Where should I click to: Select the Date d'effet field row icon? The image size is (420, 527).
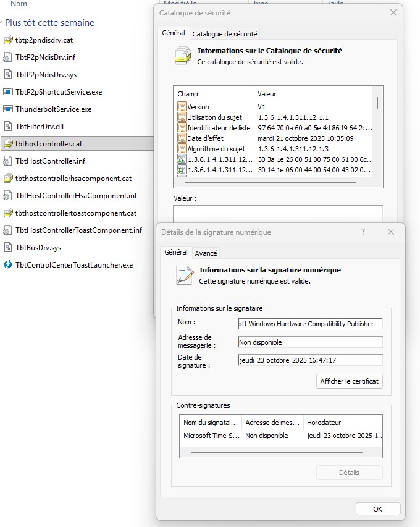coord(182,138)
